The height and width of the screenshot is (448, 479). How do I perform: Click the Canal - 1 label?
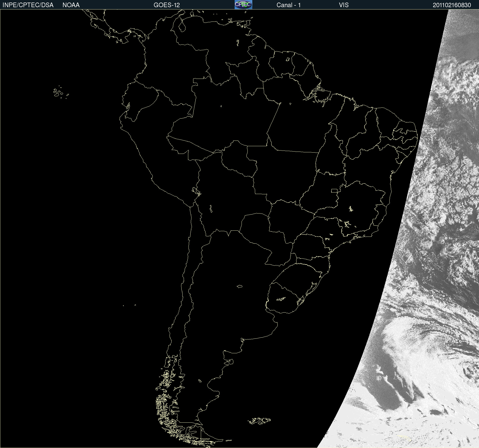coord(289,5)
